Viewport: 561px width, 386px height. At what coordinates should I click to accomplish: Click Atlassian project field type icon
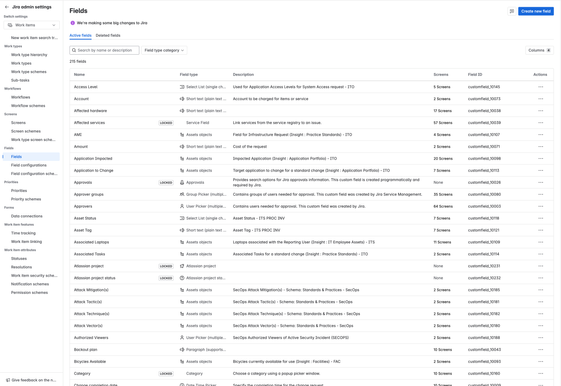pos(182,266)
